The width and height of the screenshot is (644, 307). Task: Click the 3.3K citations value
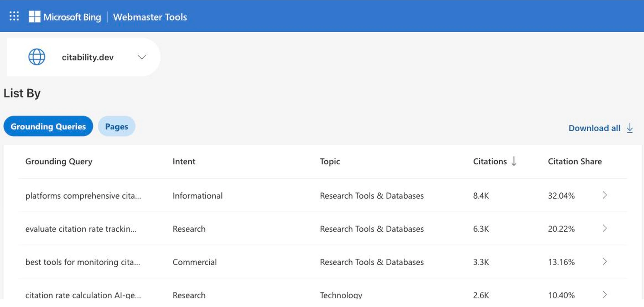481,262
